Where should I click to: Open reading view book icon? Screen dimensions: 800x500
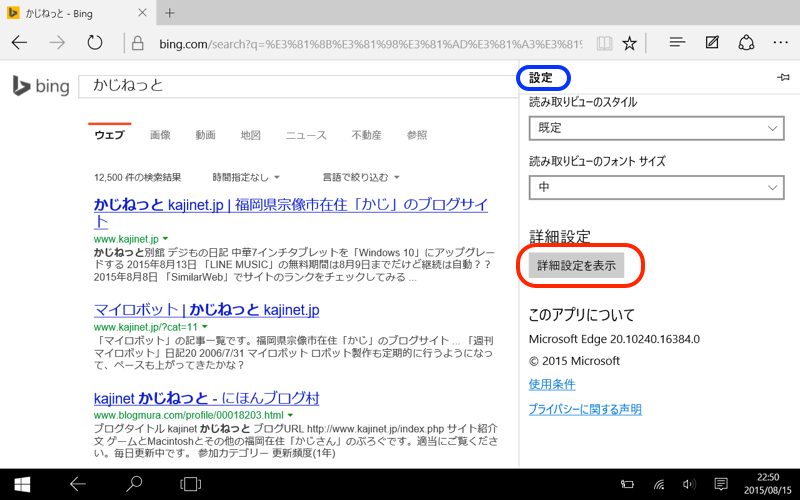coord(603,44)
